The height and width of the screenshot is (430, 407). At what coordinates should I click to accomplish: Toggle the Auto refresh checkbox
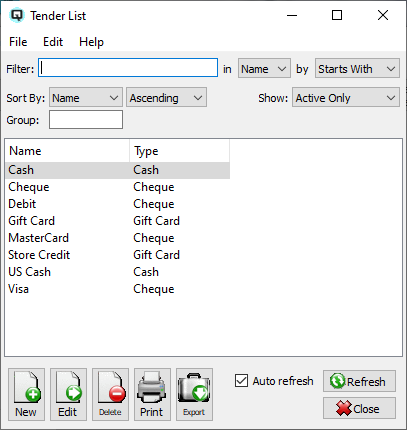point(241,381)
